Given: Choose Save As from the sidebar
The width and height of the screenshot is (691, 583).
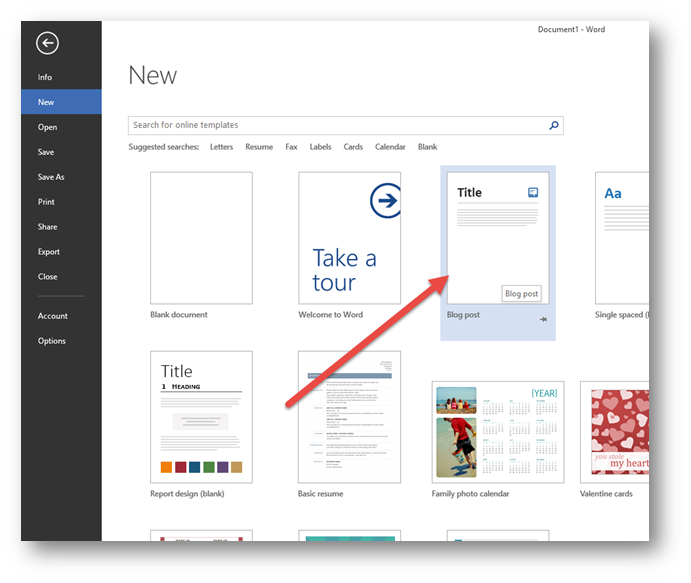Looking at the screenshot, I should pyautogui.click(x=51, y=177).
